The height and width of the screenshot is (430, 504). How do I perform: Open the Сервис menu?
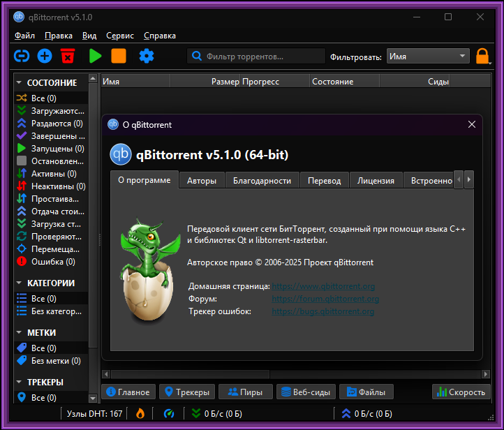(120, 36)
